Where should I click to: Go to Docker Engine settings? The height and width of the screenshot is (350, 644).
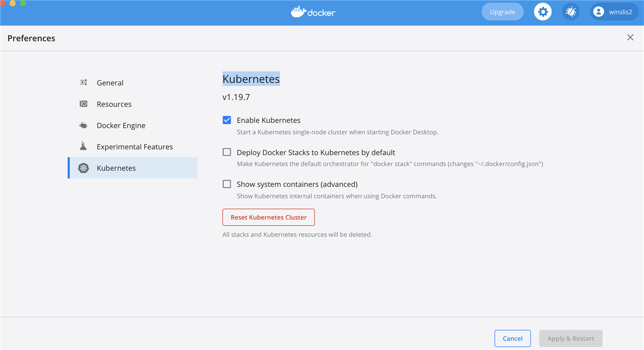tap(132, 125)
